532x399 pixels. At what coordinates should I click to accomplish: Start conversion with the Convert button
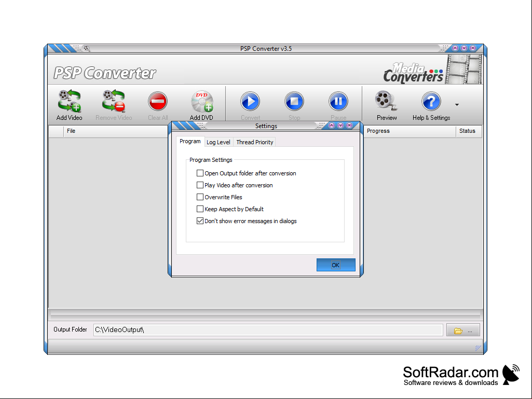point(250,101)
